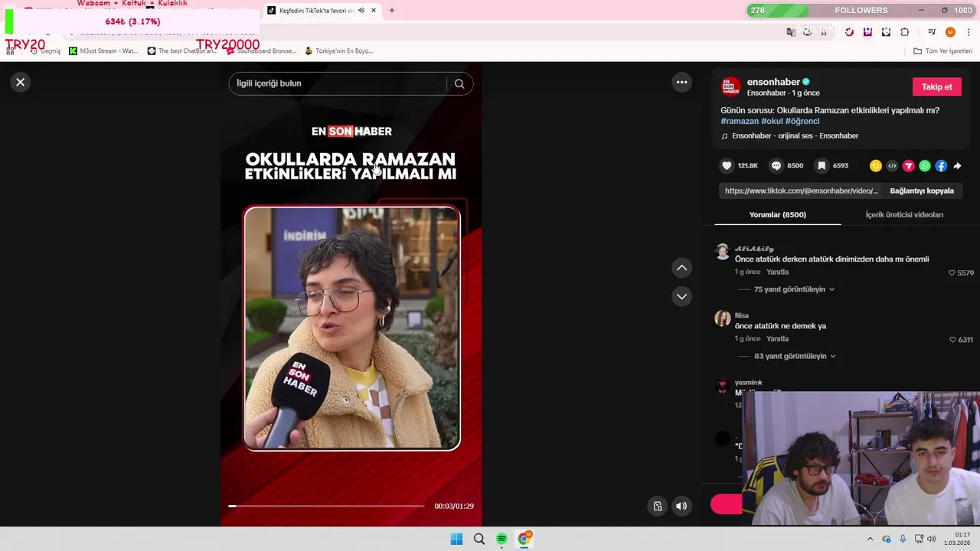980x551 pixels.
Task: Expand '75 yanıt görüntüleyin' replies
Action: (794, 289)
